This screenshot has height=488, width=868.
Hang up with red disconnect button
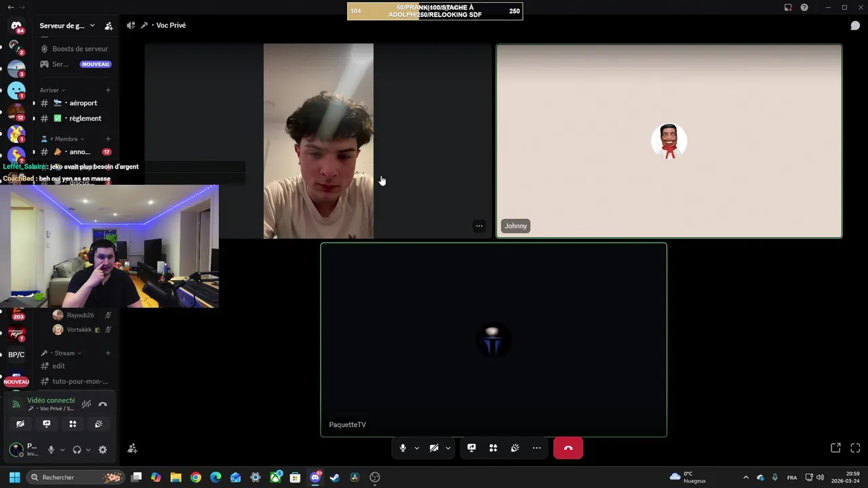[x=568, y=448]
